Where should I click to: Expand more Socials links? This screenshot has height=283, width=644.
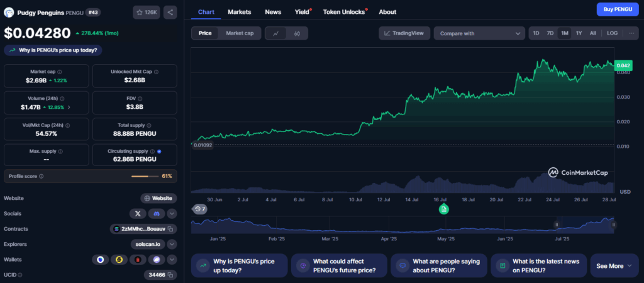click(172, 214)
